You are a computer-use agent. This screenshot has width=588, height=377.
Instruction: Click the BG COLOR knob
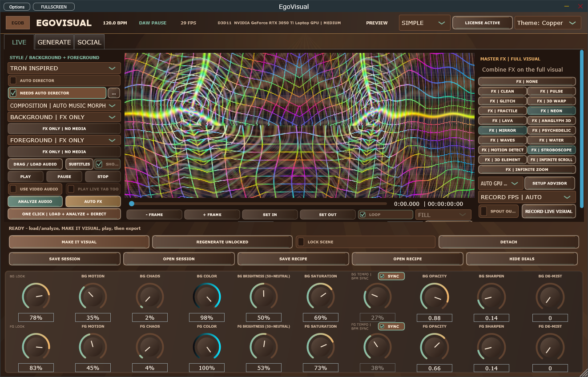coord(207,296)
